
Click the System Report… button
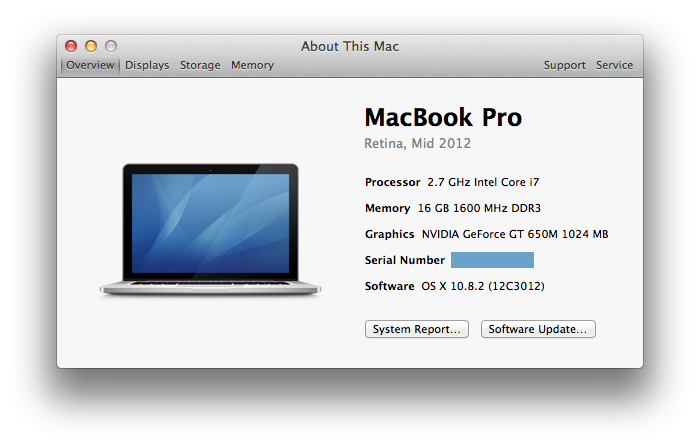coord(417,329)
